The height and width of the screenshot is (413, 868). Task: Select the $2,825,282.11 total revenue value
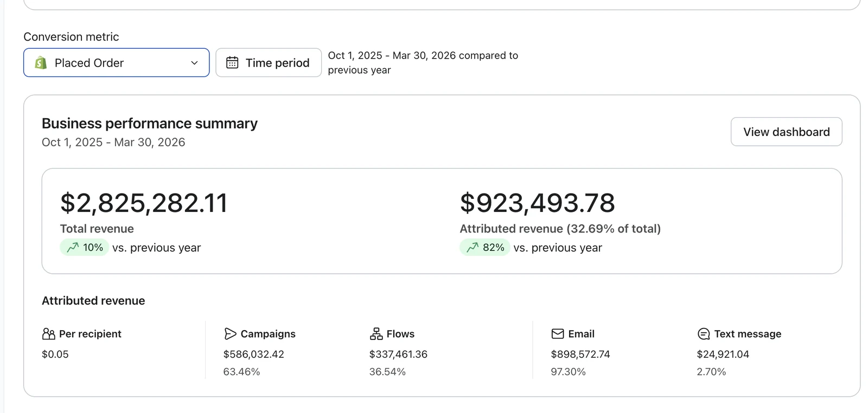tap(144, 203)
